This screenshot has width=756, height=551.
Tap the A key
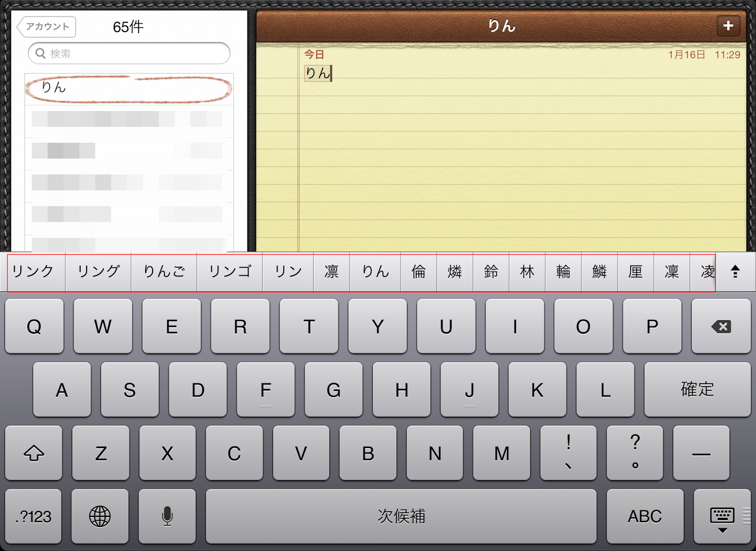click(62, 390)
